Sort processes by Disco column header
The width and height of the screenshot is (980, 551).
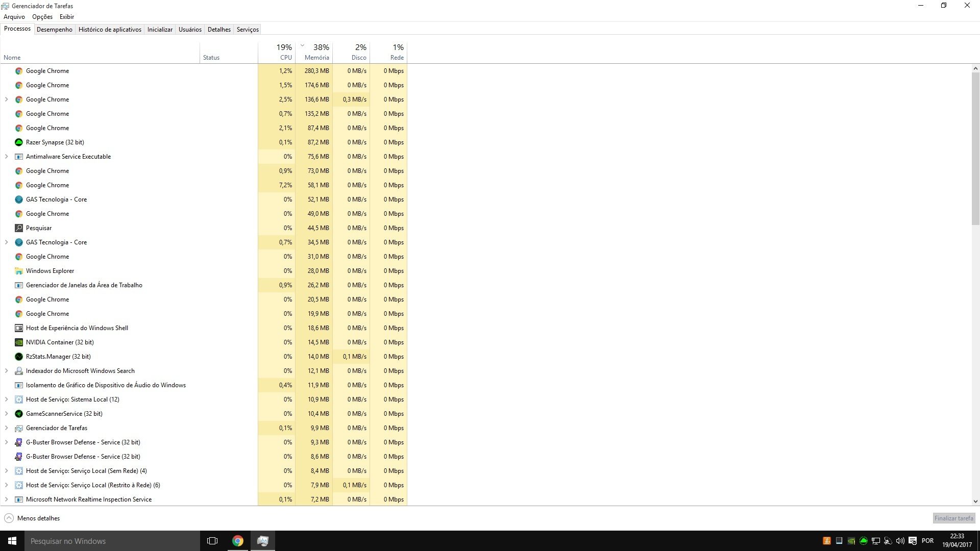point(351,52)
